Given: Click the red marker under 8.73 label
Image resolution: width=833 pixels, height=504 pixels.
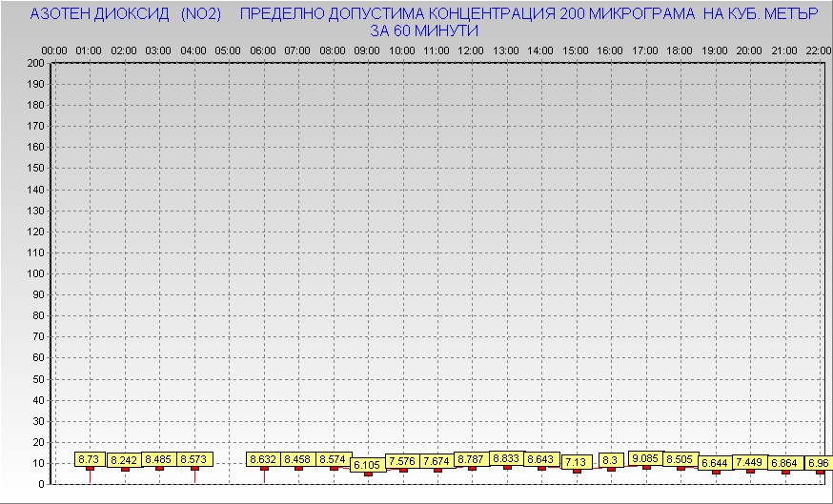Looking at the screenshot, I should click(x=90, y=469).
